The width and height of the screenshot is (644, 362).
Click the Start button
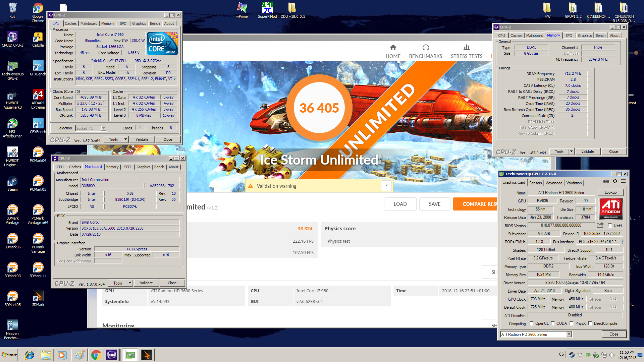coord(9,355)
